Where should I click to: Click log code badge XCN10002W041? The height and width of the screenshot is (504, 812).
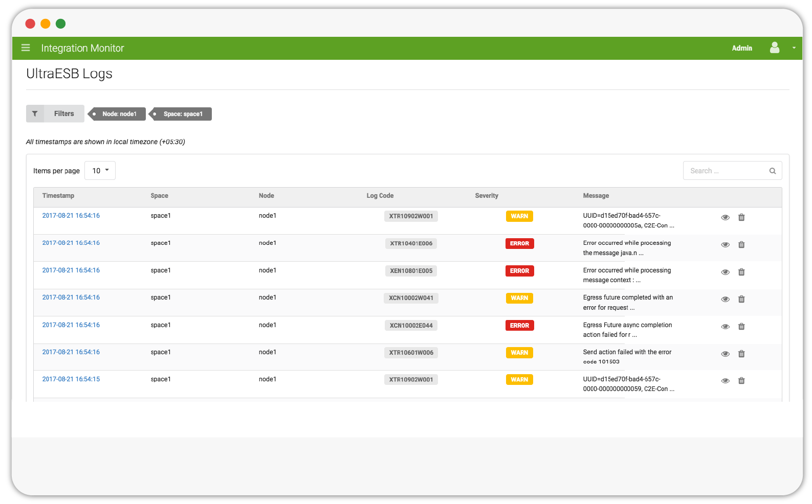pos(411,298)
